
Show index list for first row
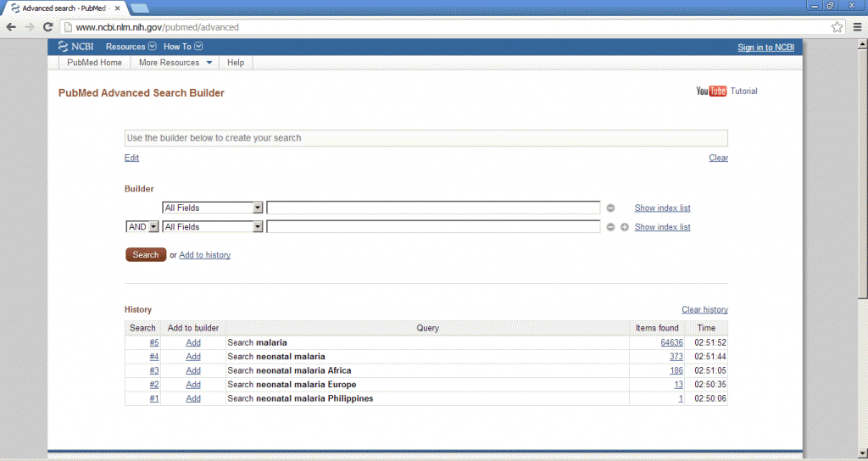point(662,208)
